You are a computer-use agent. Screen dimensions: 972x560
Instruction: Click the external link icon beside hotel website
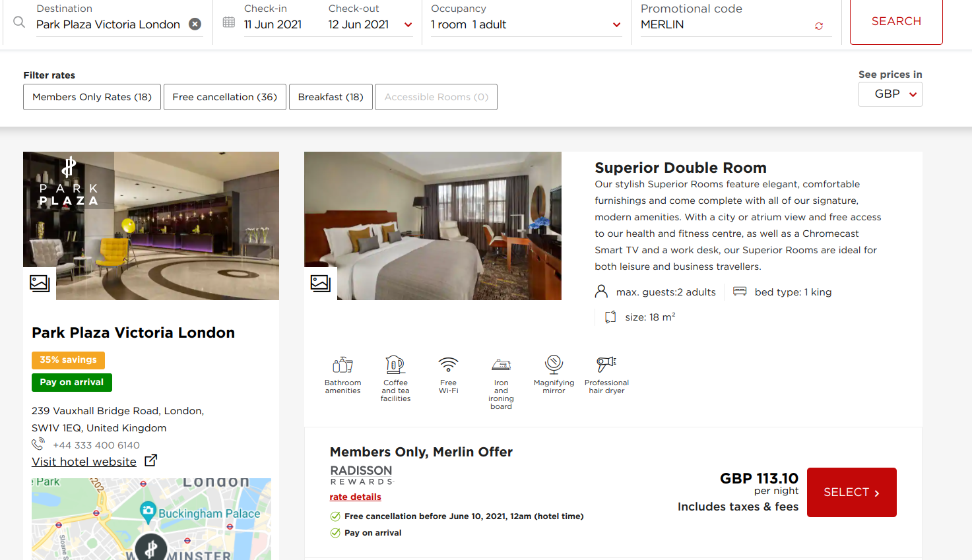pyautogui.click(x=150, y=460)
